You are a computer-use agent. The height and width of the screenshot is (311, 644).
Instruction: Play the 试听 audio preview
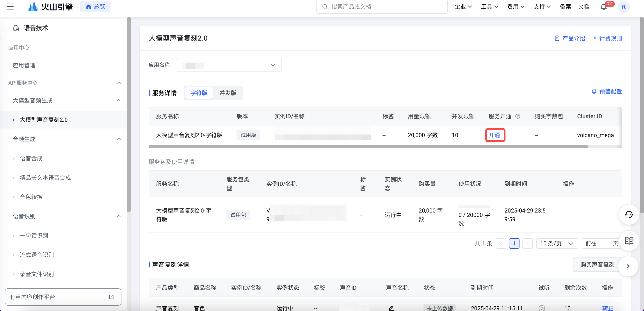[x=542, y=308]
